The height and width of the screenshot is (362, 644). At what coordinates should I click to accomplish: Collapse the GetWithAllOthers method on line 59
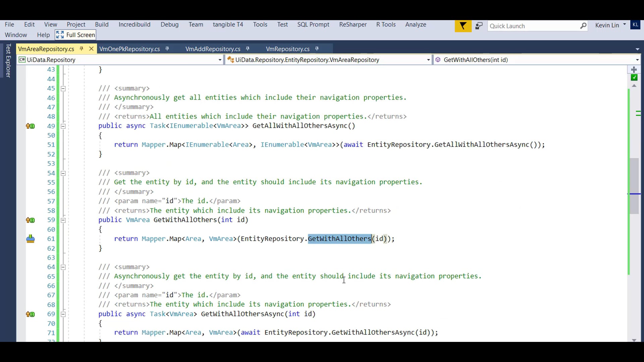pos(63,220)
